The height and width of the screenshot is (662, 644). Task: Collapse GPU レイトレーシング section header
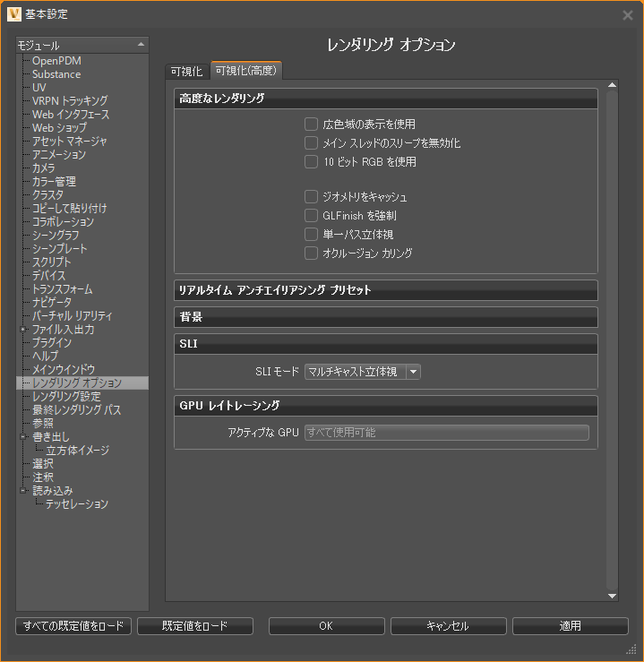[x=386, y=405]
